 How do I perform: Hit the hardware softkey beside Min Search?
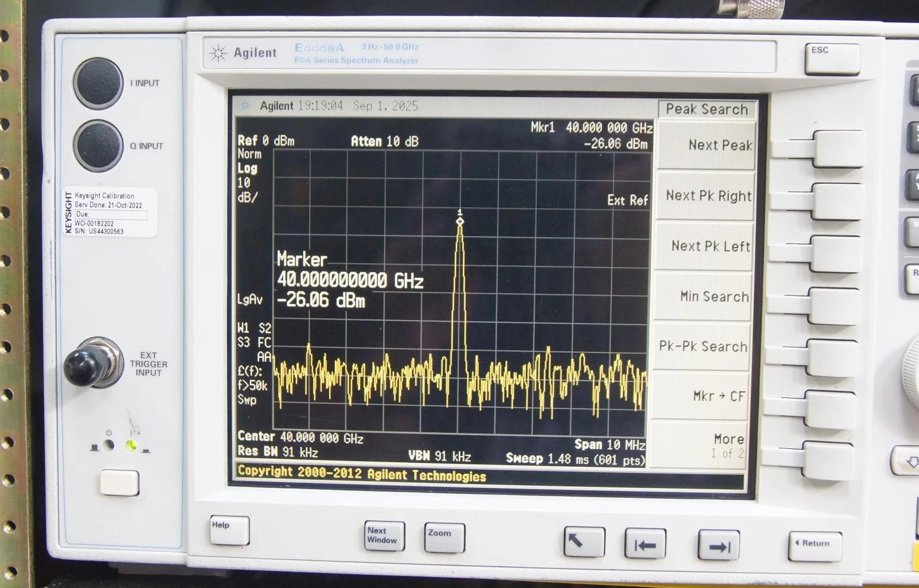pos(835,306)
